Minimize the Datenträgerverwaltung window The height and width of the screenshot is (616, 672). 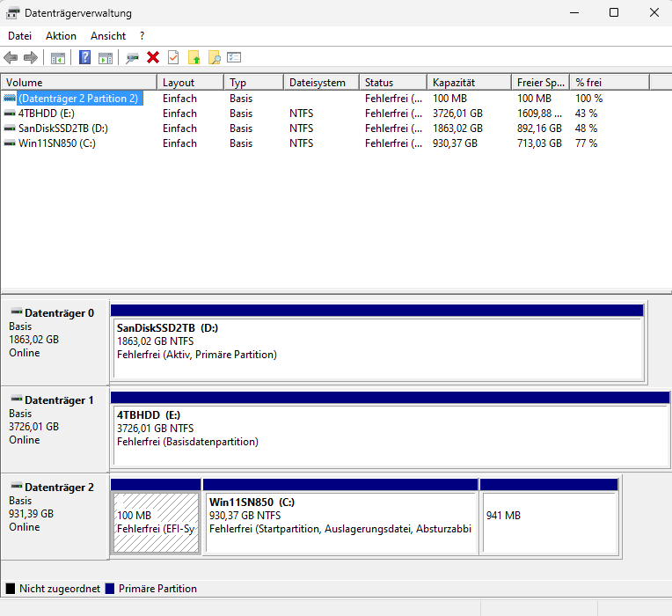[574, 13]
